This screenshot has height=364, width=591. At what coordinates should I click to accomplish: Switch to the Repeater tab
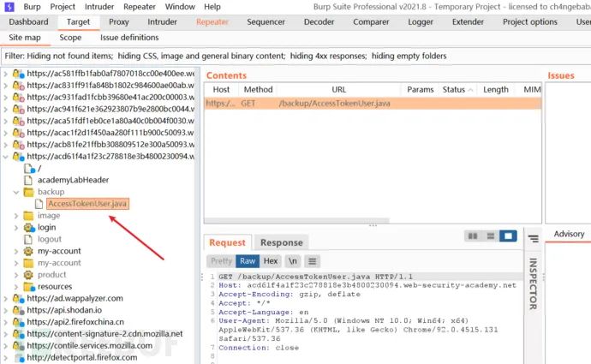pyautogui.click(x=212, y=22)
